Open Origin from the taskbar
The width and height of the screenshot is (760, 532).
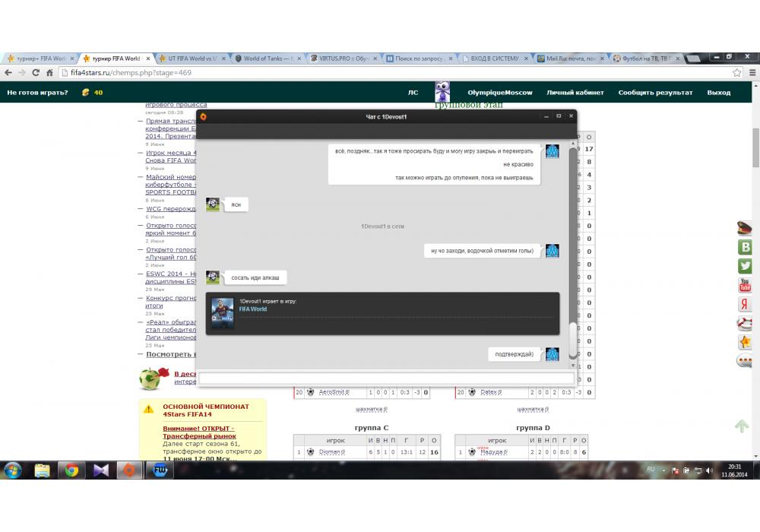pos(129,470)
